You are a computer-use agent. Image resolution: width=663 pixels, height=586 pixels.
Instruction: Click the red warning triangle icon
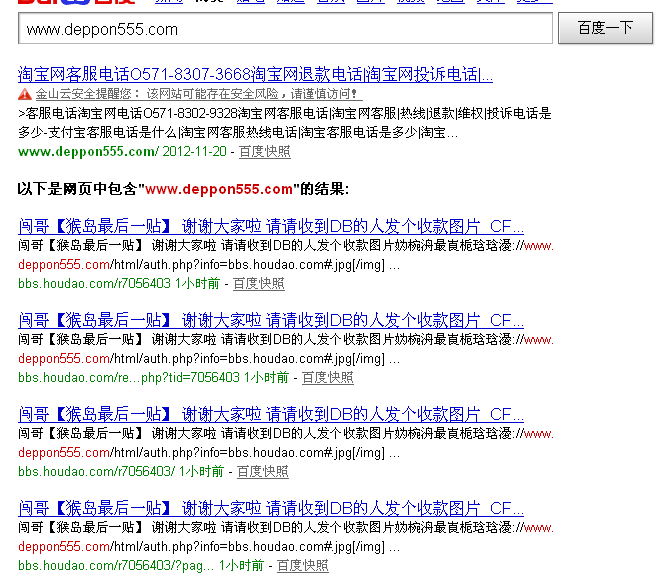[25, 94]
